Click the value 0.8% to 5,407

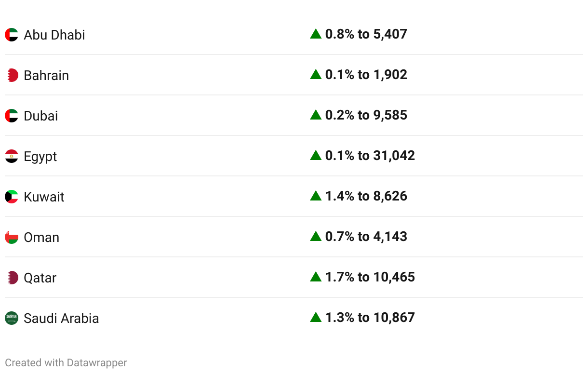[366, 34]
